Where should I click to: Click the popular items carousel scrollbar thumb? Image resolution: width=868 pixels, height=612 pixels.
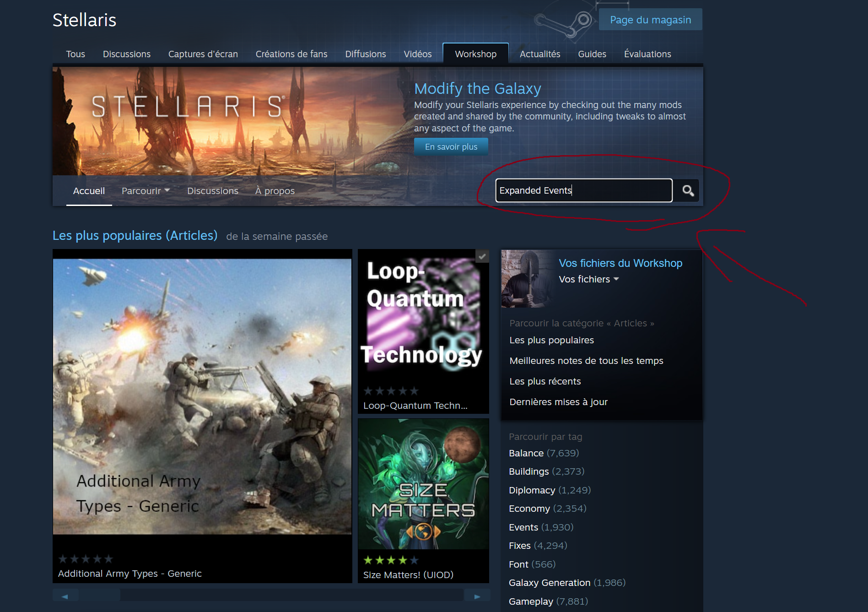pyautogui.click(x=99, y=595)
